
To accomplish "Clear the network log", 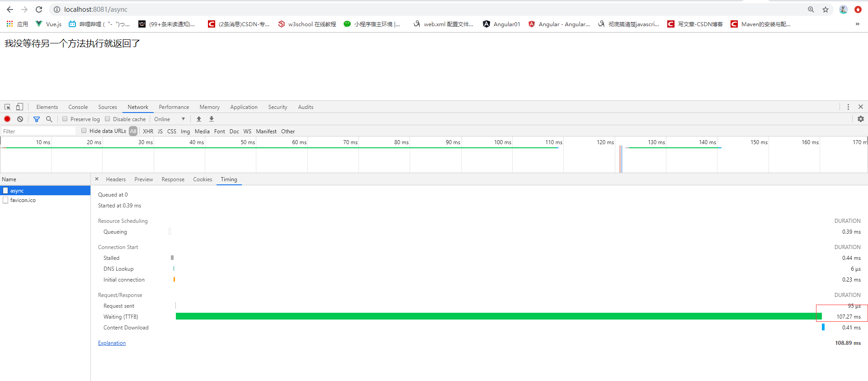I will 20,119.
